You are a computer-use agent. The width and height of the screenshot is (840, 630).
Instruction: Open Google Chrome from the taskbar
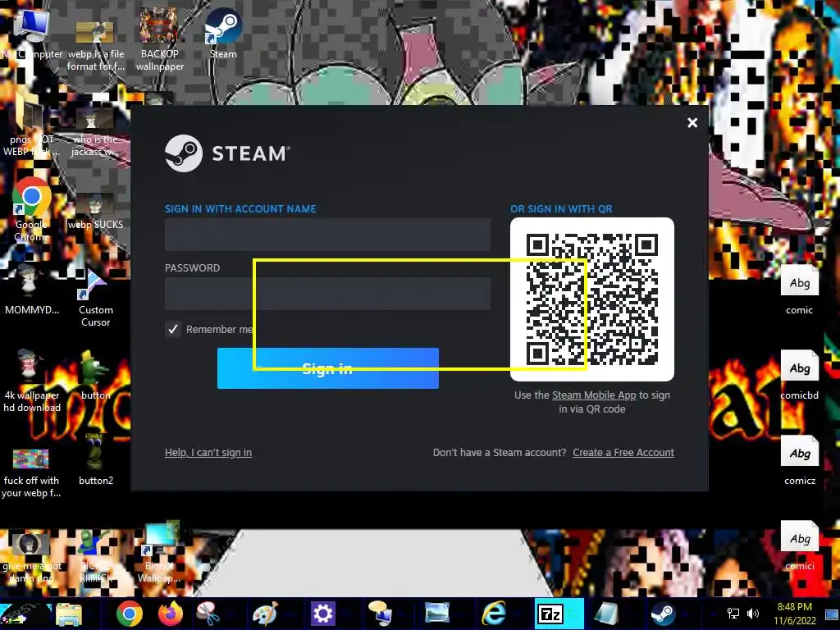tap(129, 614)
